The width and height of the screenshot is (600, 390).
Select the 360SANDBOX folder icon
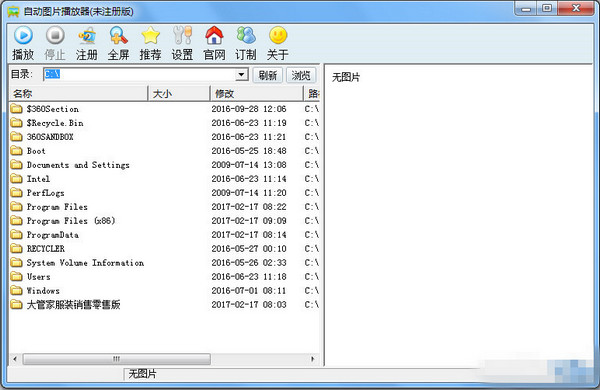click(16, 137)
